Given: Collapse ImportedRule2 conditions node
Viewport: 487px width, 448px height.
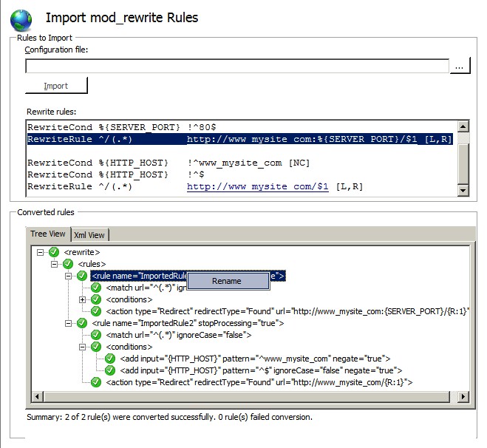Looking at the screenshot, I should click(x=82, y=347).
